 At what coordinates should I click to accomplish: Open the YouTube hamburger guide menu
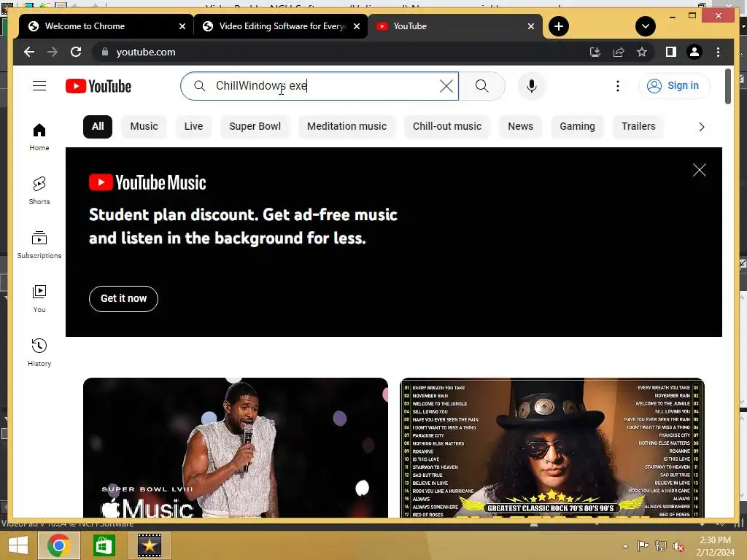pos(39,86)
